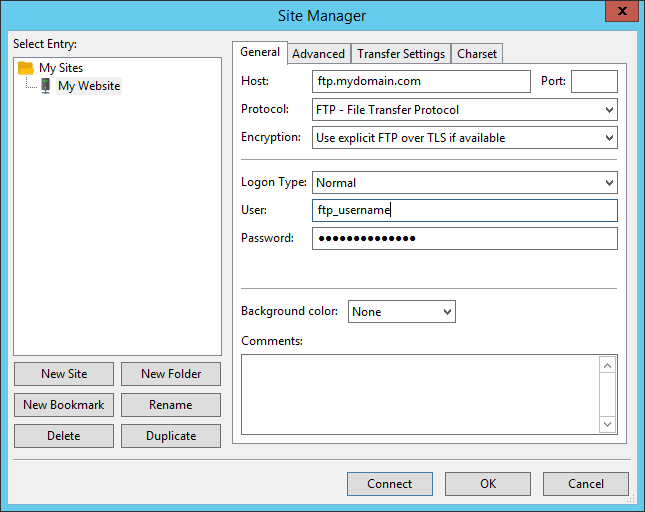The image size is (645, 512).
Task: Open the Transfer Settings tab
Action: pos(401,54)
